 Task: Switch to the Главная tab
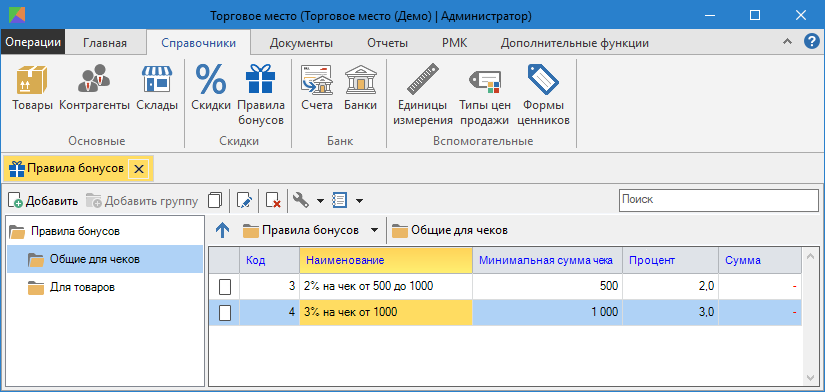105,43
